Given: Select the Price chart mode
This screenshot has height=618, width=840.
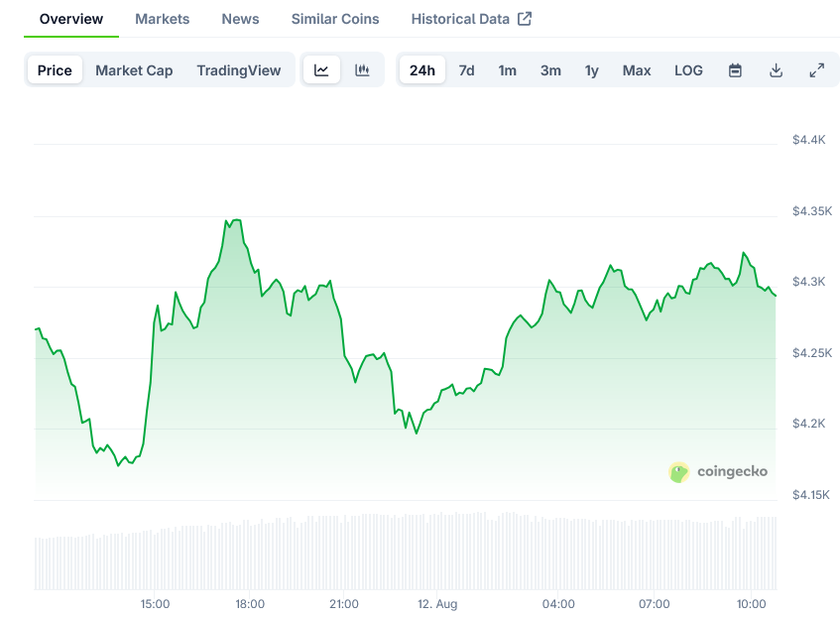Looking at the screenshot, I should point(55,70).
